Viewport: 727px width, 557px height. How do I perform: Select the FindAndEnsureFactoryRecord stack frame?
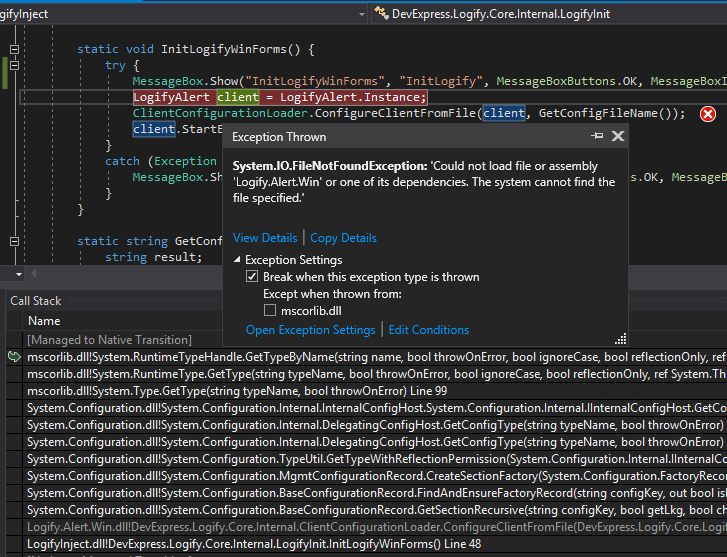[x=375, y=493]
